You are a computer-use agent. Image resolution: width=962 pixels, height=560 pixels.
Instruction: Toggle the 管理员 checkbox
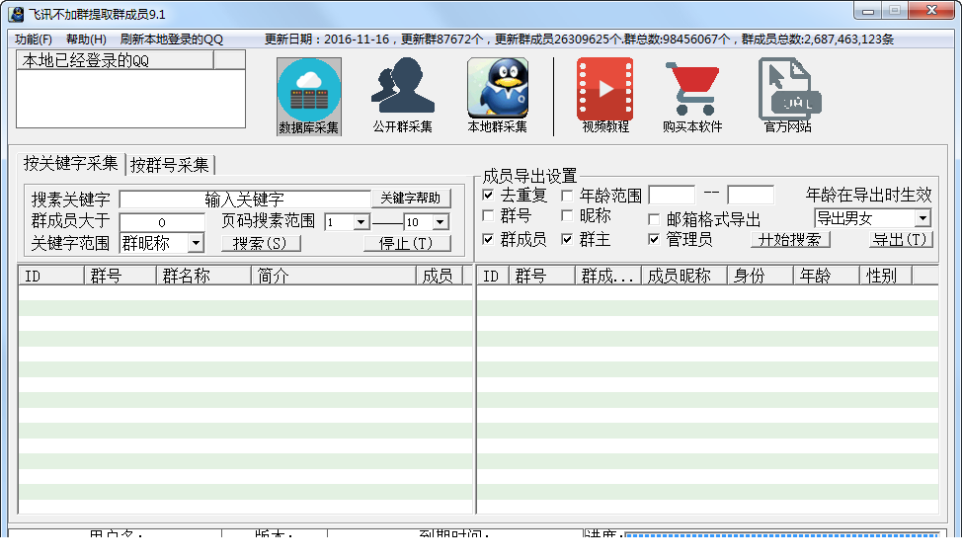coord(654,239)
